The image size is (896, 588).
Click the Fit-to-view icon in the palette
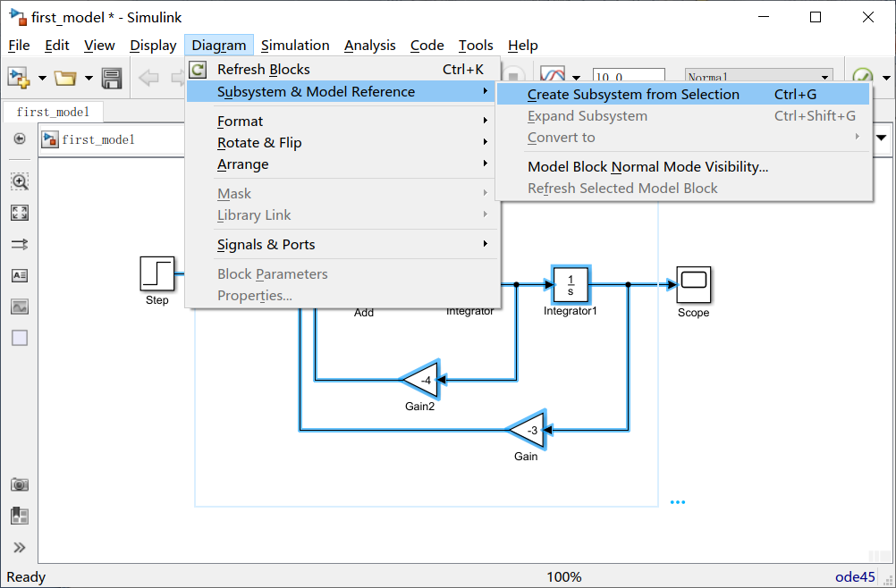(19, 213)
